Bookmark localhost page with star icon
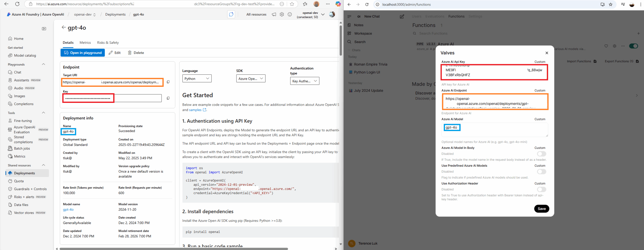 [611, 4]
